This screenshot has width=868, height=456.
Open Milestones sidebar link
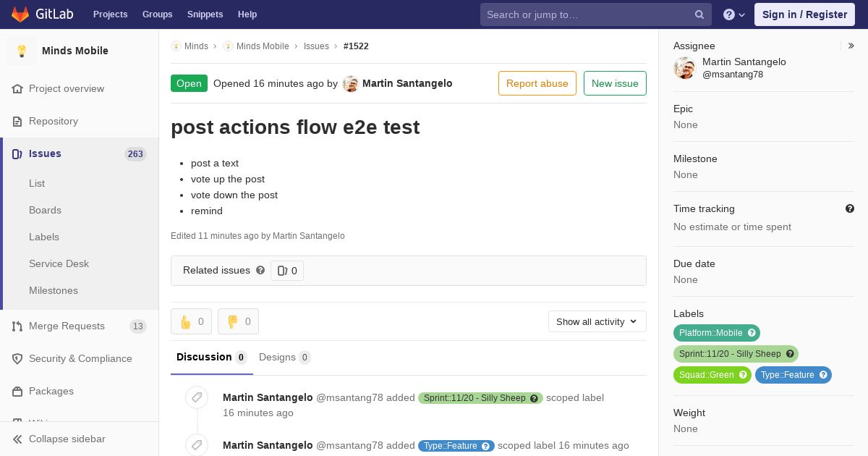point(54,291)
